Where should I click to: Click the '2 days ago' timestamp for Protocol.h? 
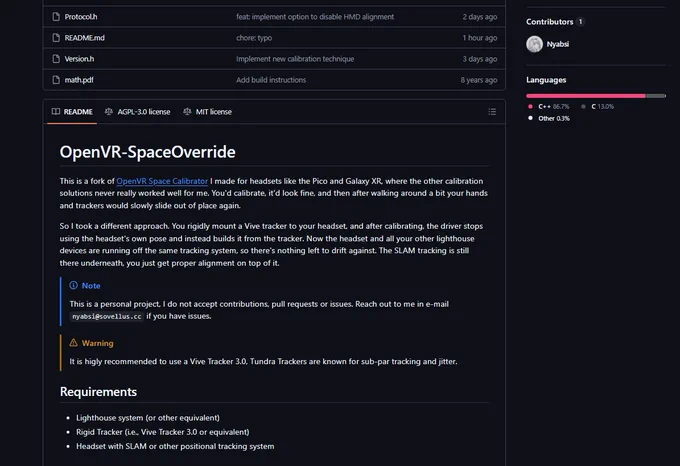click(480, 17)
